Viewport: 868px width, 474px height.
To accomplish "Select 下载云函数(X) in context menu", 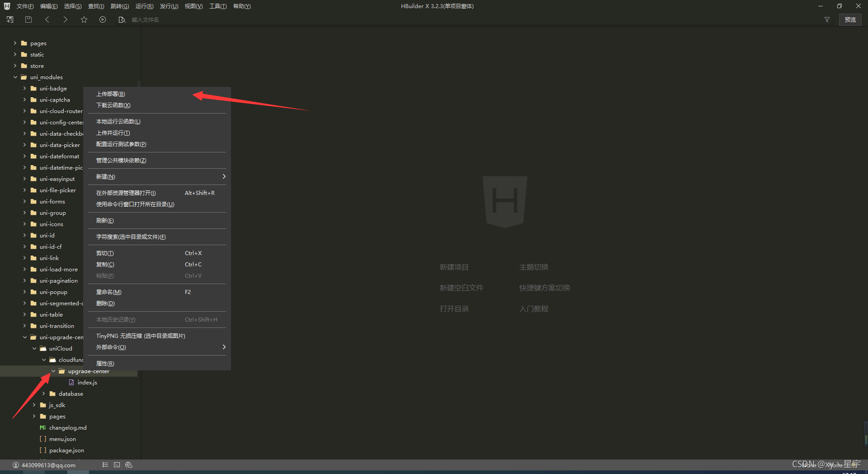I will click(x=157, y=105).
